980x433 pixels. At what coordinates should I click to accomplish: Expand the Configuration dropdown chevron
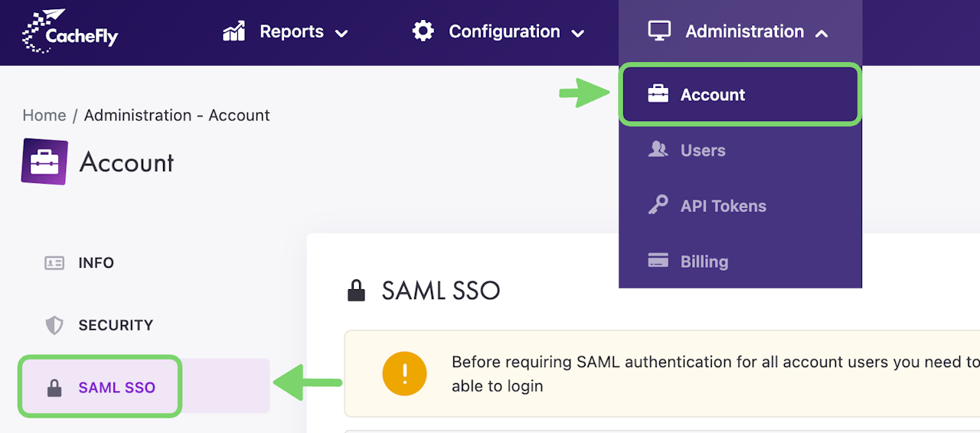point(578,33)
